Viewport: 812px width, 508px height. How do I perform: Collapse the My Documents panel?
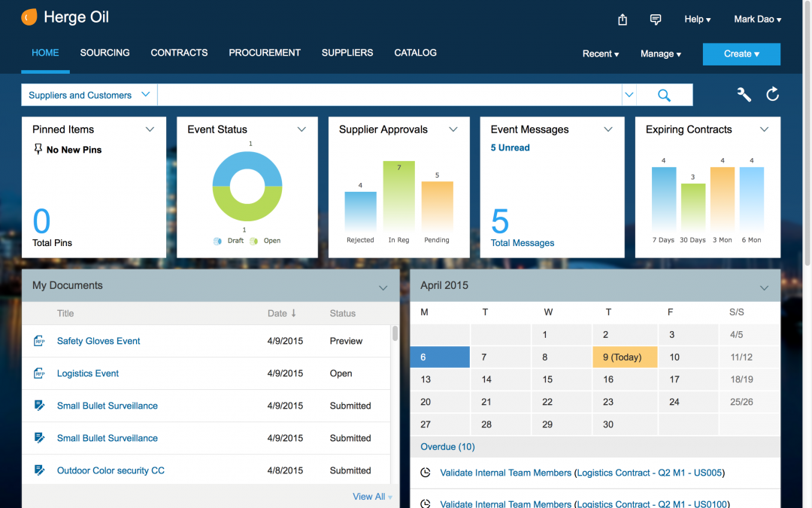tap(383, 287)
